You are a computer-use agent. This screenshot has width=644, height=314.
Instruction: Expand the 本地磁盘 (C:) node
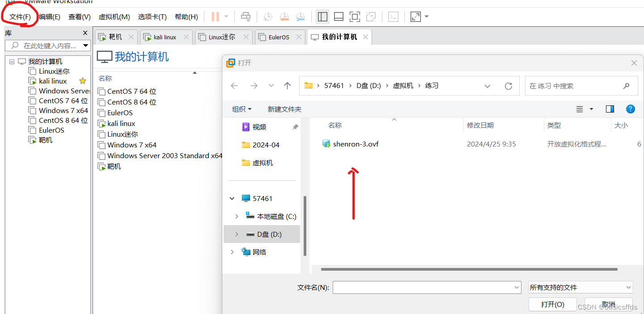(x=237, y=216)
